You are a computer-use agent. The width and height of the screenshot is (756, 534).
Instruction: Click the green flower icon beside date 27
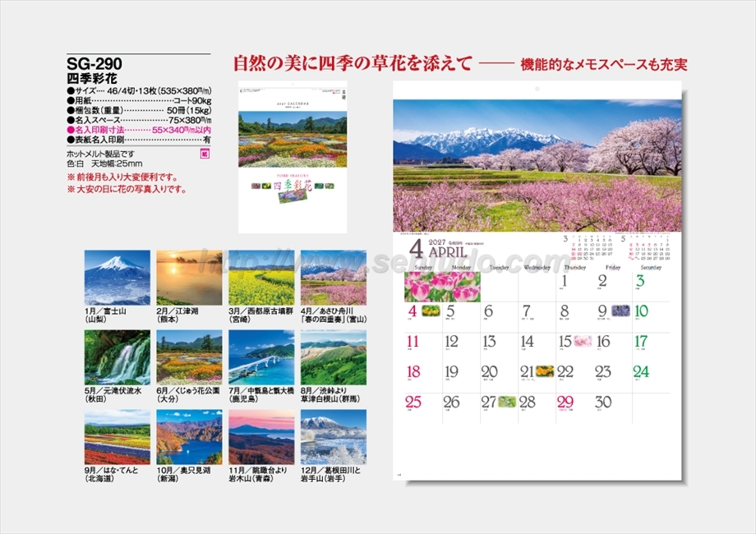pos(507,402)
